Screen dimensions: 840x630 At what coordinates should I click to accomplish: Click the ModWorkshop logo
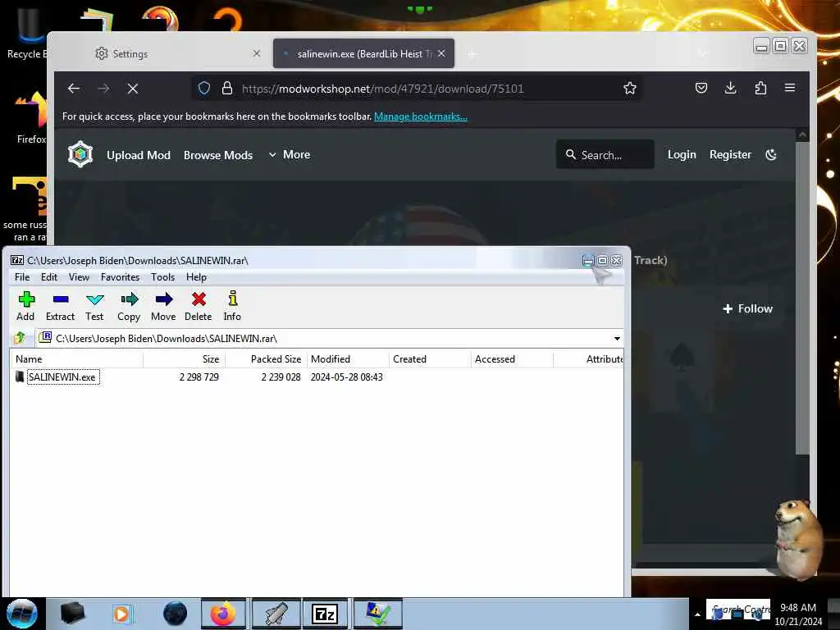[80, 154]
